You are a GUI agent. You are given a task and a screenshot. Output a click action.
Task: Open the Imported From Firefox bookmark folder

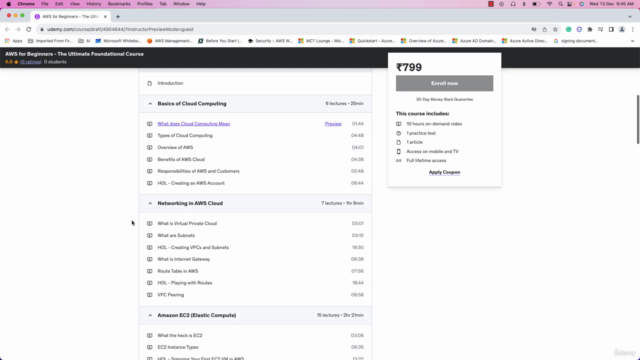50,41
